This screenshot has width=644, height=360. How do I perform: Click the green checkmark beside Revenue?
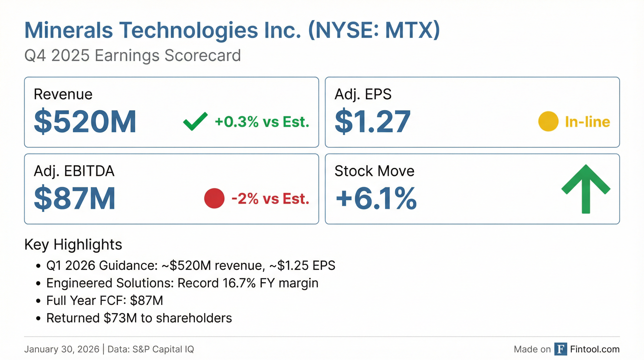[195, 121]
